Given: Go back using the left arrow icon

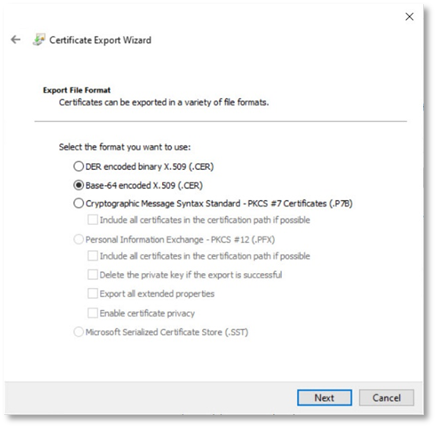Looking at the screenshot, I should pos(15,40).
